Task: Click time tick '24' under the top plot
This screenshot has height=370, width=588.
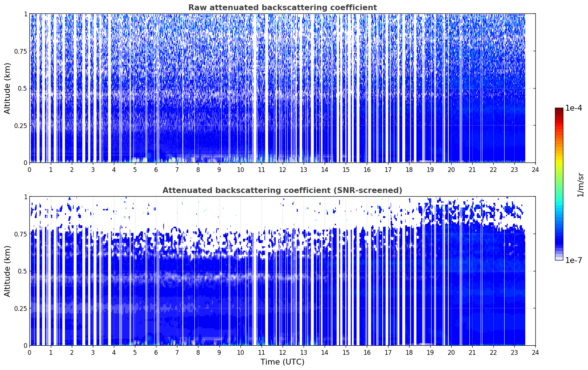Action: pyautogui.click(x=535, y=169)
